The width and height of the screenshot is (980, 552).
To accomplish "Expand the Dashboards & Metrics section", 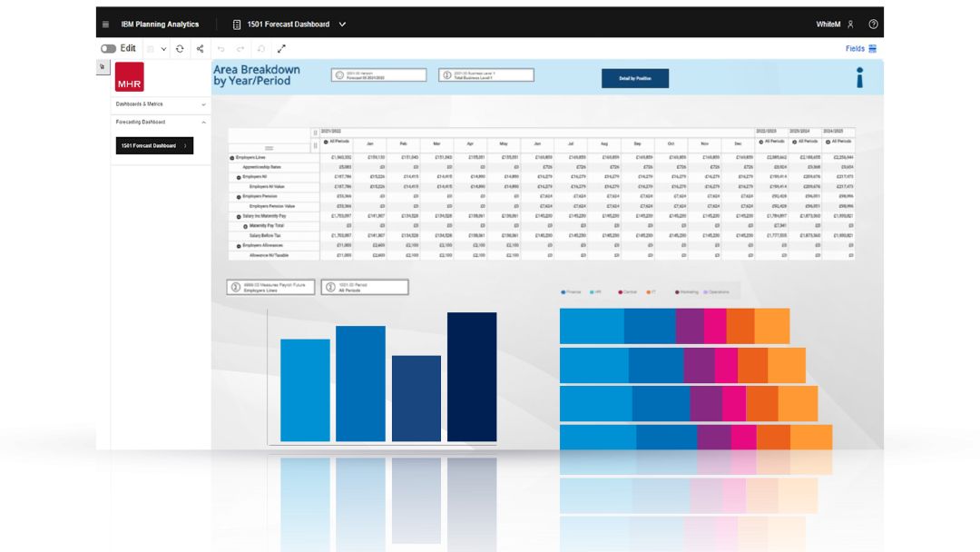I will [x=161, y=104].
